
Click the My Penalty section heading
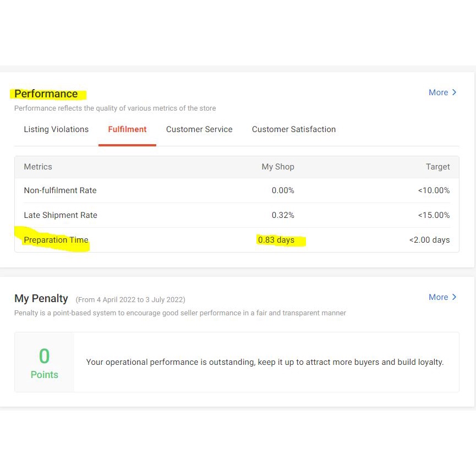point(41,298)
